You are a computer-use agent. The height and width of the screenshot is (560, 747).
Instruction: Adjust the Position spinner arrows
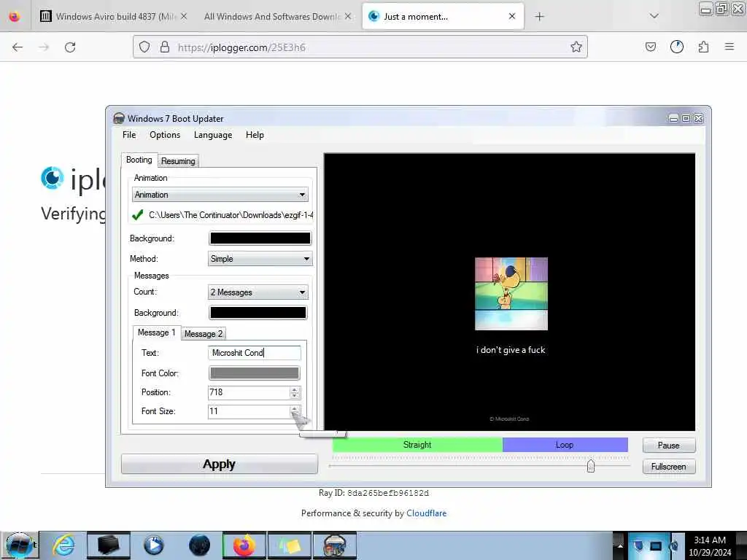(x=295, y=392)
